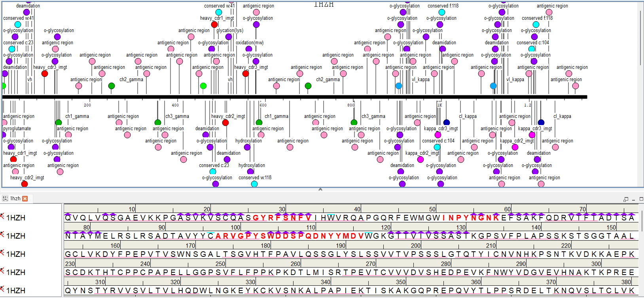Click the icon beside the 1HZH row starting QVQLVQ

coord(2,216)
